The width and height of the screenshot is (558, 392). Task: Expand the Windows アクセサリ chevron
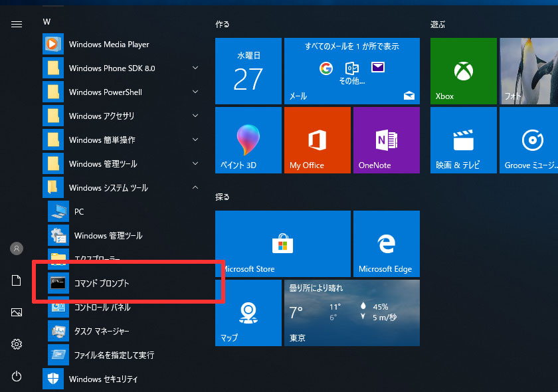(195, 116)
